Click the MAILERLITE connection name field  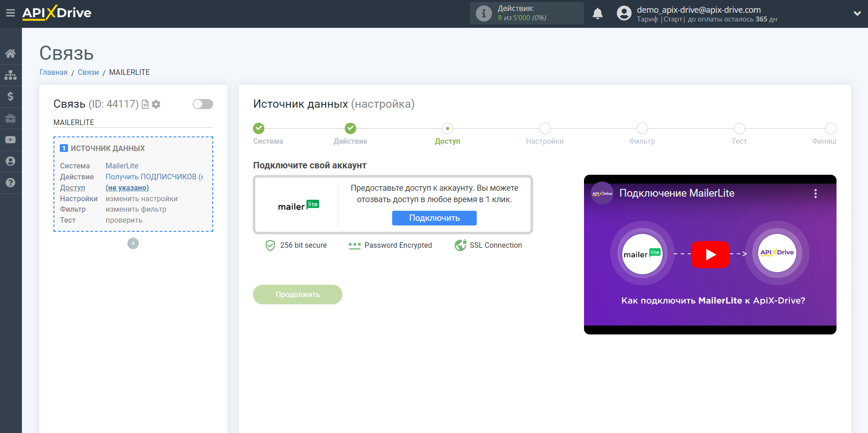133,122
